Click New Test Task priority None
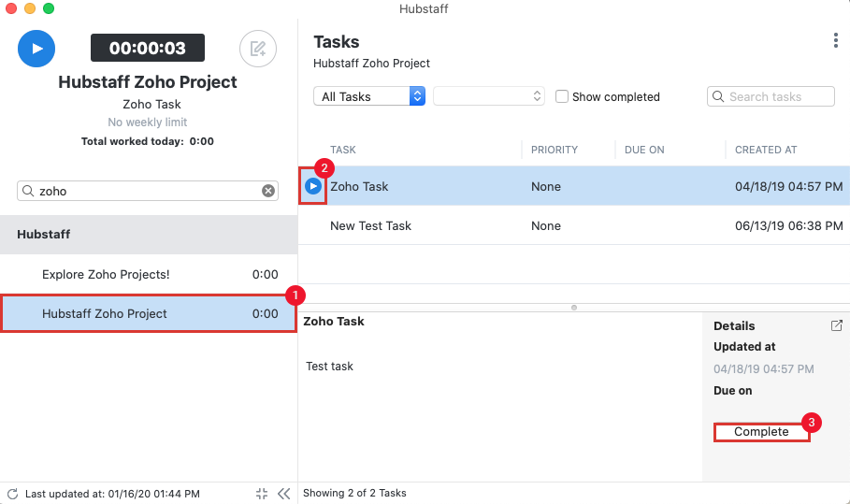This screenshot has height=504, width=850. pyautogui.click(x=546, y=225)
